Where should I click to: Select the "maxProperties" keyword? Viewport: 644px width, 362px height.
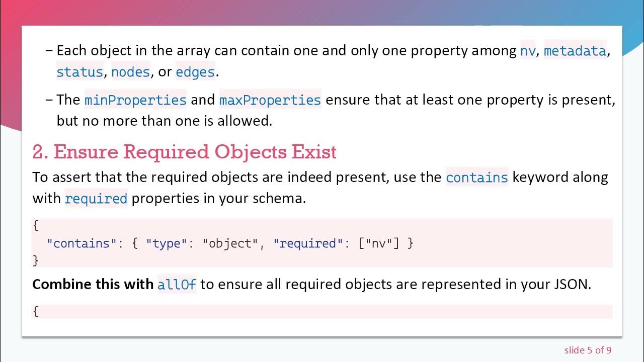point(270,100)
